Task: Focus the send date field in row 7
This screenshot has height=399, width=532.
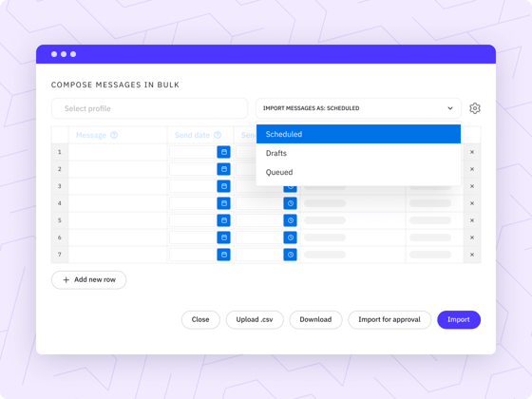Action: click(193, 255)
